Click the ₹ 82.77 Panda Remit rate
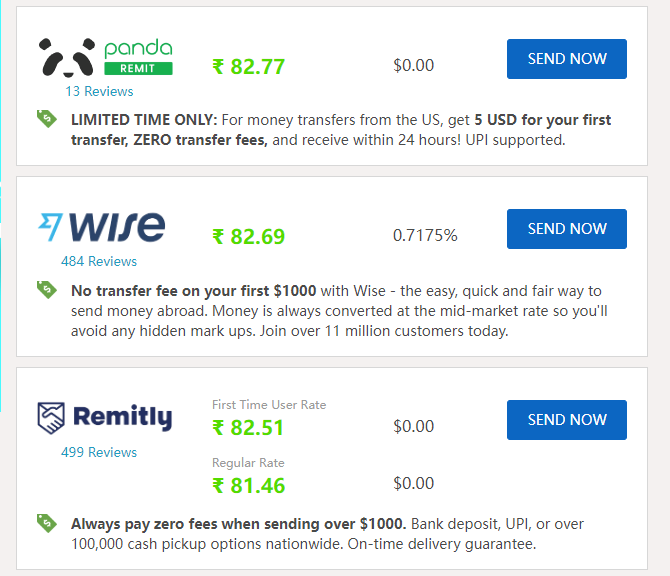 (x=248, y=67)
